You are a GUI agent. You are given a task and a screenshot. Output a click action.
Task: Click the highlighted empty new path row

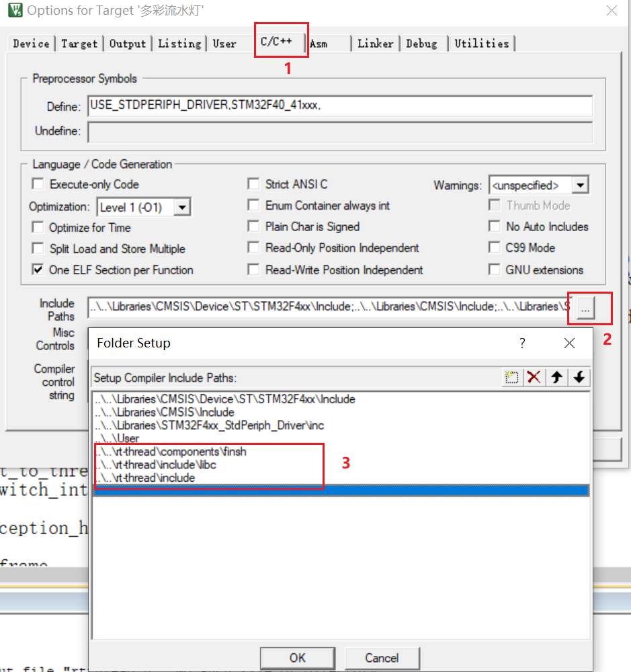coord(341,491)
